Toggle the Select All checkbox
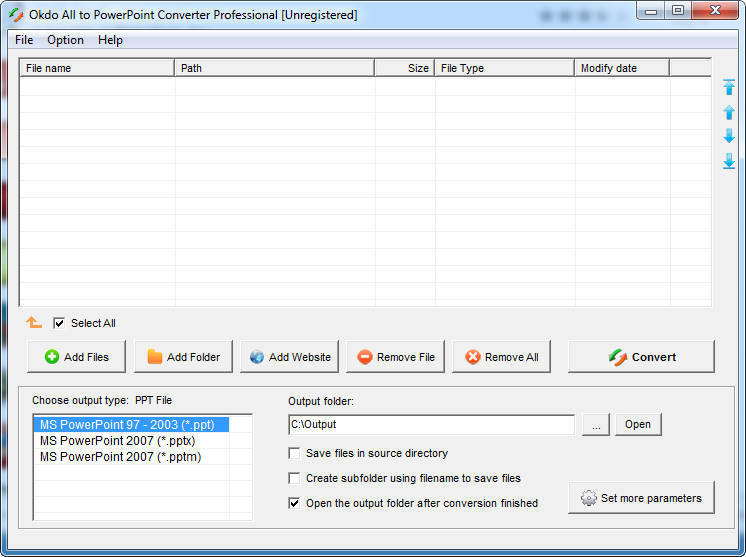Viewport: 746px width, 557px height. [x=59, y=323]
